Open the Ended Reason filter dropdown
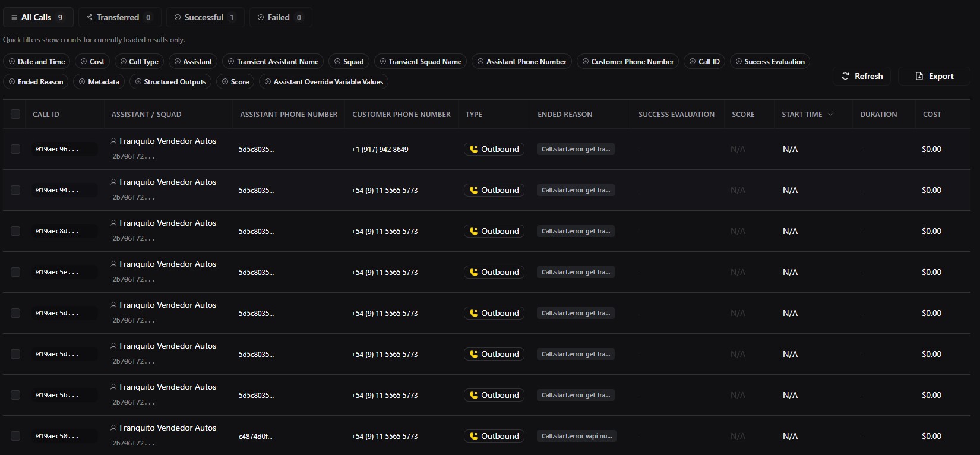The width and height of the screenshot is (980, 455). click(36, 81)
